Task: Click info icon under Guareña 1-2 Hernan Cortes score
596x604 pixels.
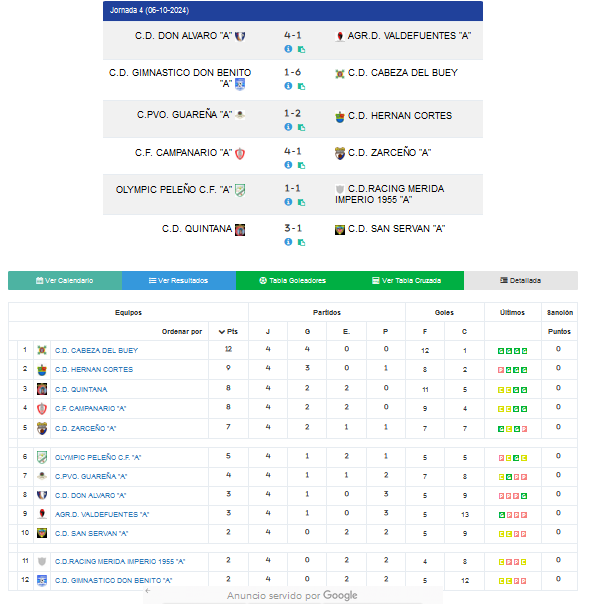Action: pos(288,127)
